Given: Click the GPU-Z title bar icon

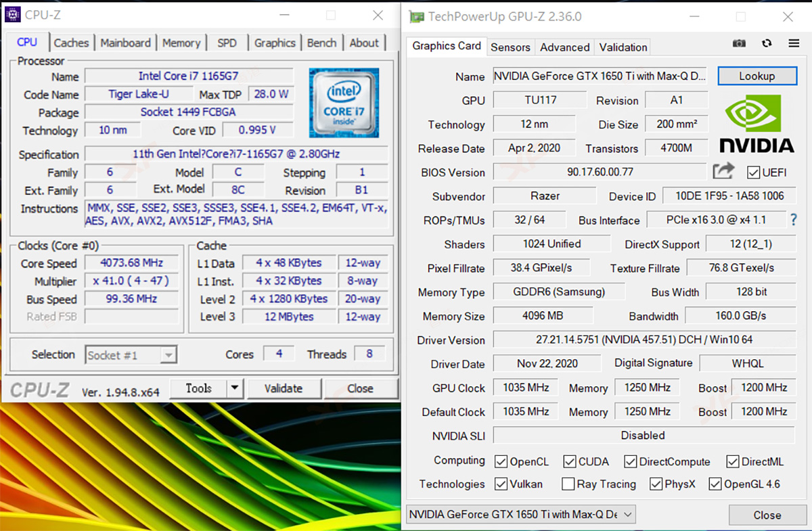Looking at the screenshot, I should point(417,17).
